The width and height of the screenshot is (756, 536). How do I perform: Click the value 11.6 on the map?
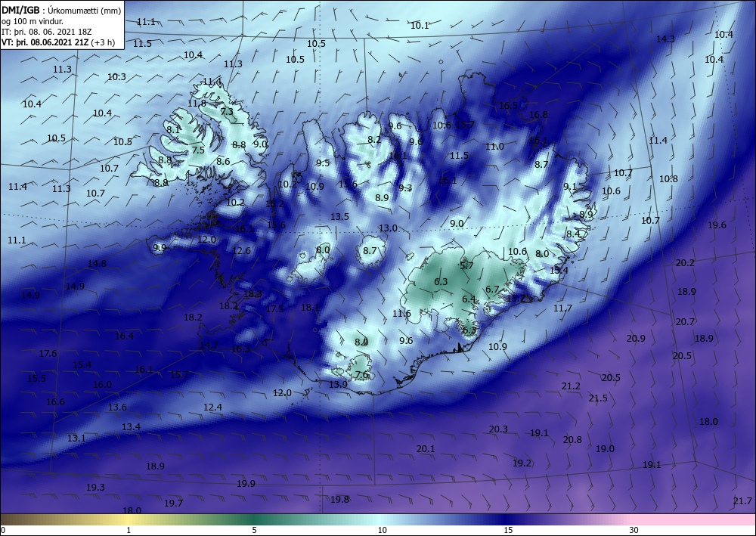pyautogui.click(x=401, y=314)
